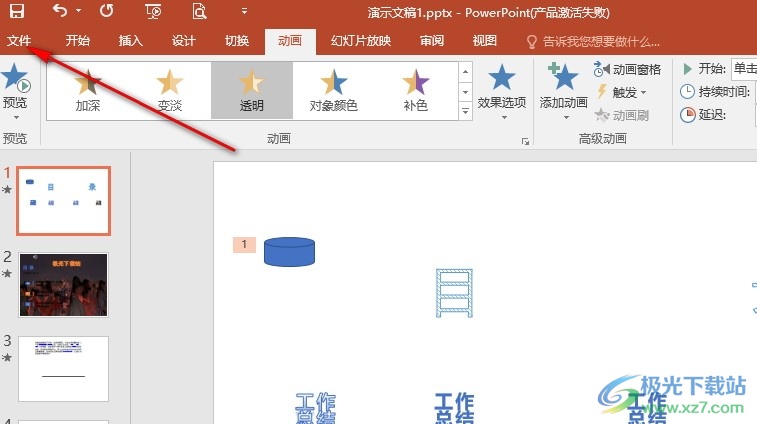Select the hatched shelf shape on slide
The height and width of the screenshot is (424, 757).
click(454, 293)
